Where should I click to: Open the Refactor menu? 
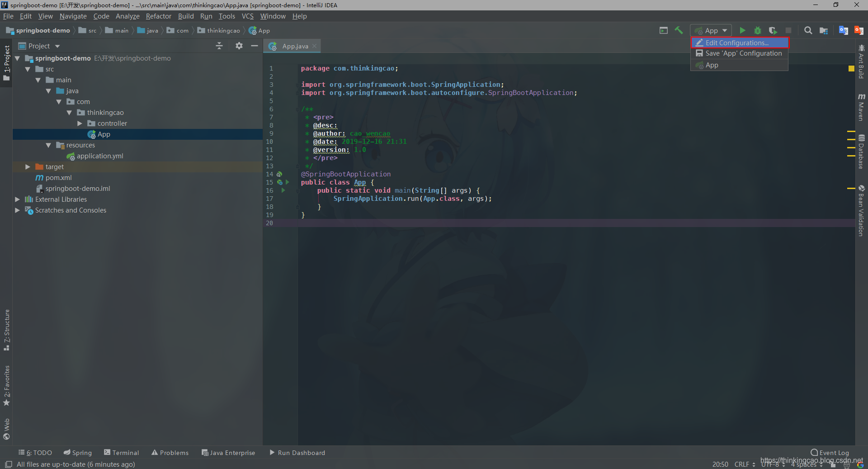158,16
